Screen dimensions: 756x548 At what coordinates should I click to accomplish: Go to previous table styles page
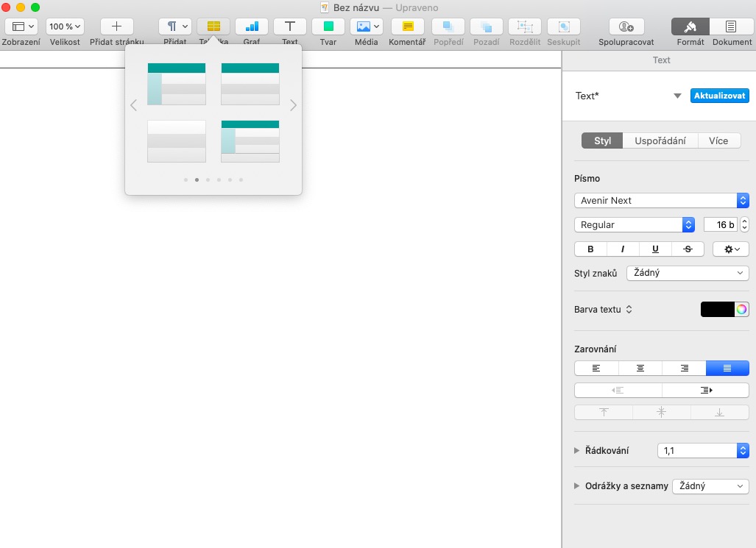coord(133,105)
